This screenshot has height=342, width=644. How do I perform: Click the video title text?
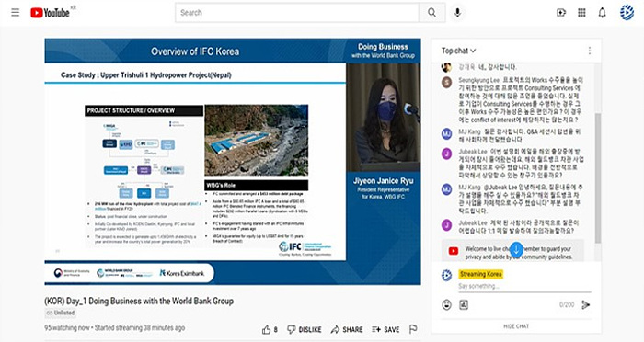point(139,301)
